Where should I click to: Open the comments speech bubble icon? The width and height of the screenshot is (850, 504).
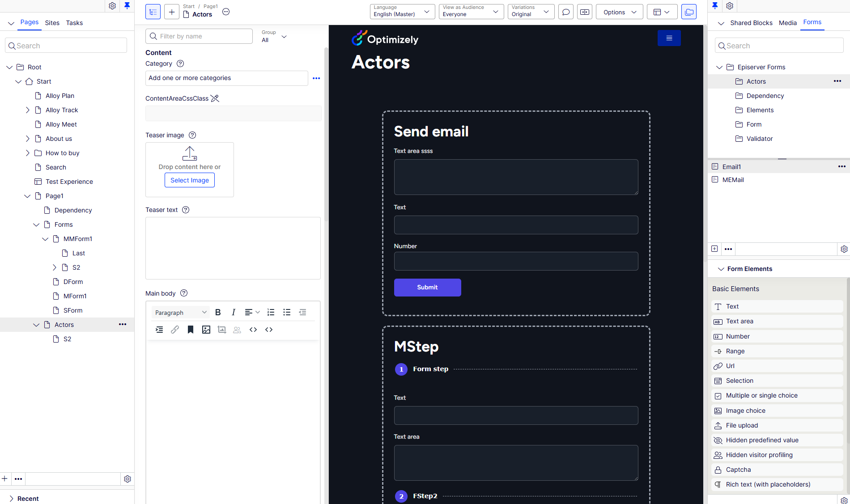click(x=566, y=12)
